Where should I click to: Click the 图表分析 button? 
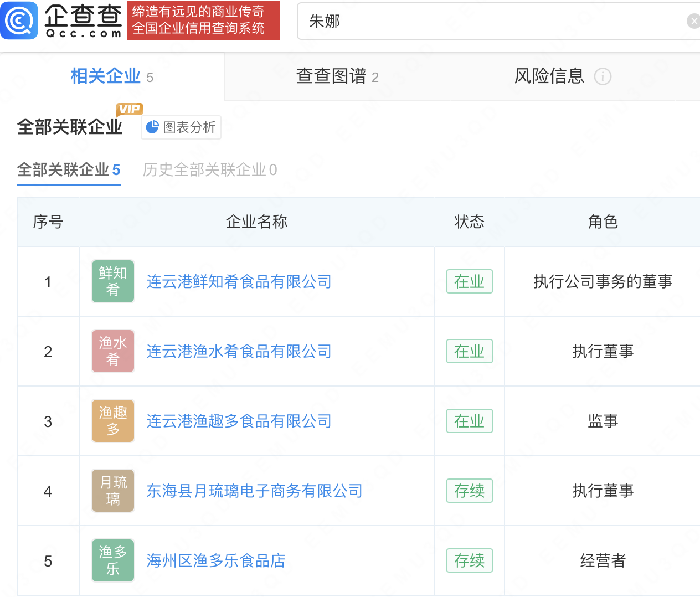pyautogui.click(x=181, y=127)
